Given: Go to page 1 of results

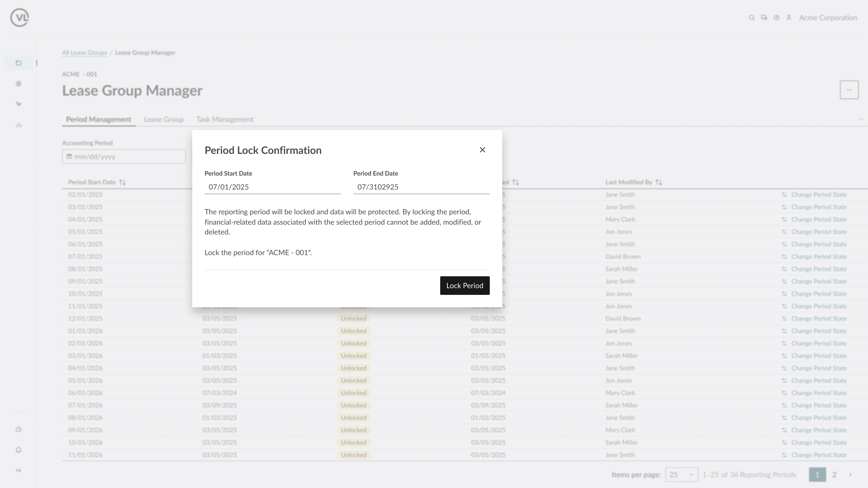Looking at the screenshot, I should [817, 475].
